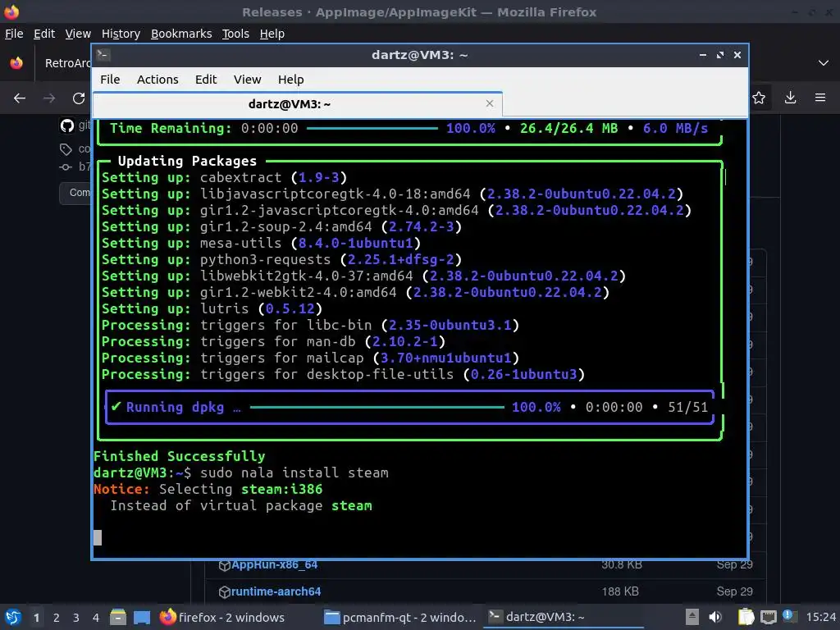This screenshot has height=630, width=840.
Task: Open the AppRun-x86_64 asset link
Action: [274, 564]
